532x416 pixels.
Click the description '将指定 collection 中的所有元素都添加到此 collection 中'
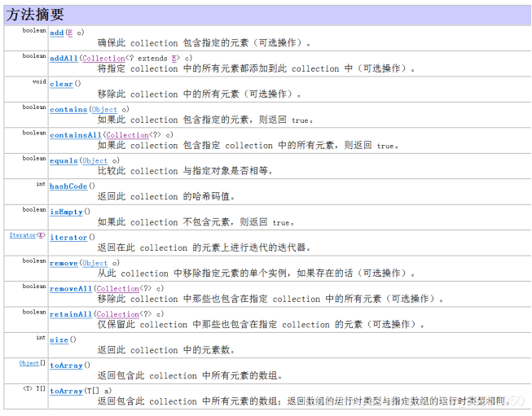pos(226,68)
